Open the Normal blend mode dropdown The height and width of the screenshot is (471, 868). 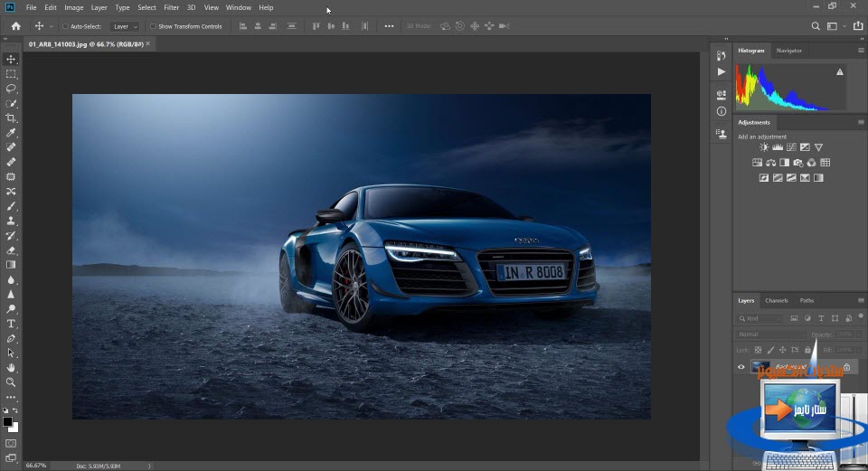[770, 334]
